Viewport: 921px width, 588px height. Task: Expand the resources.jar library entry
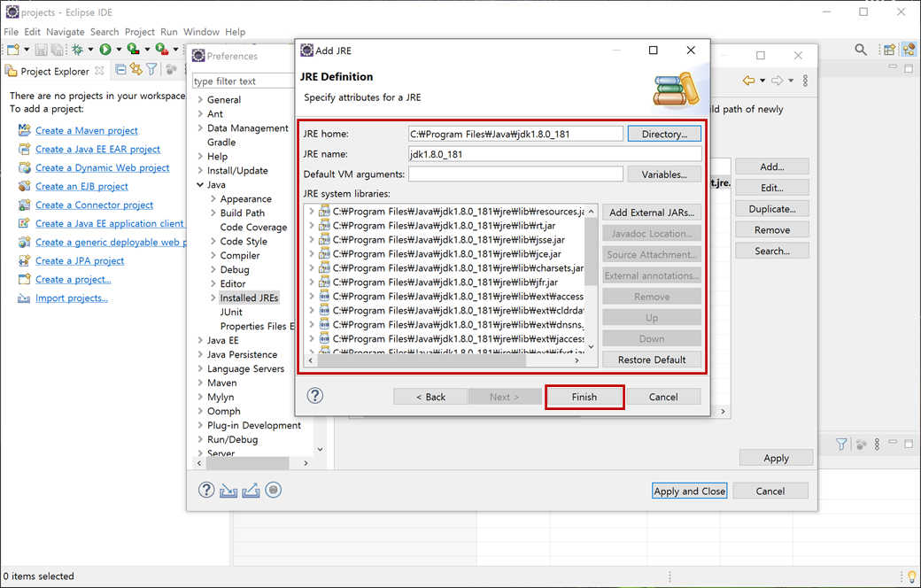click(x=312, y=211)
